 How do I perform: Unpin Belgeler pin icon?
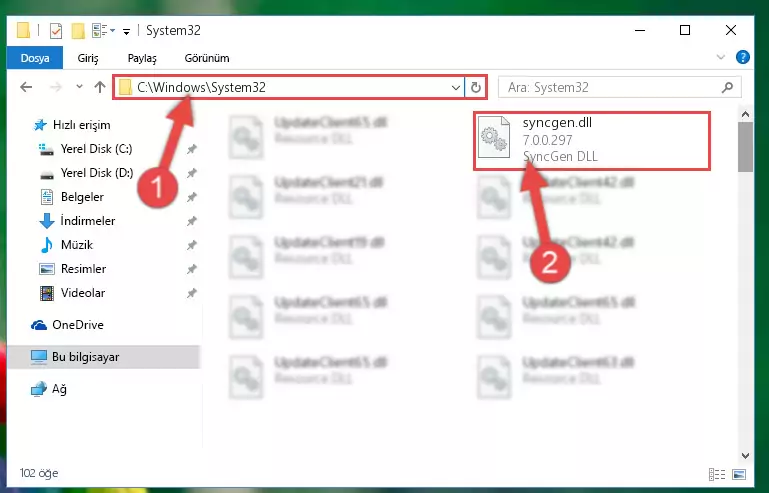[x=191, y=197]
